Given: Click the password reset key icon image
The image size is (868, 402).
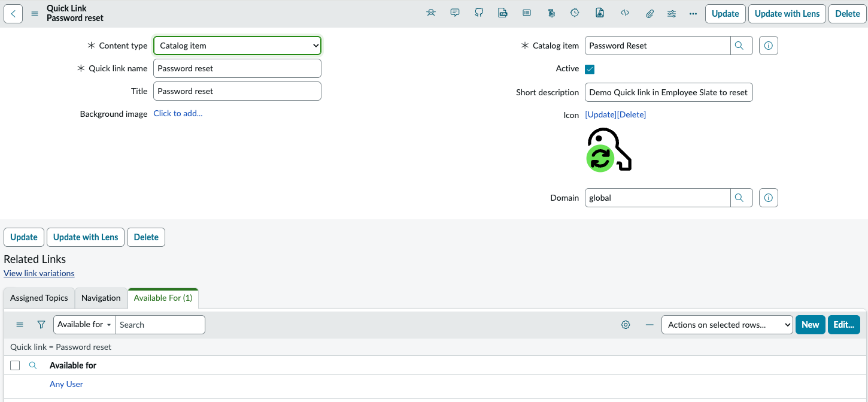Looking at the screenshot, I should click(x=609, y=150).
